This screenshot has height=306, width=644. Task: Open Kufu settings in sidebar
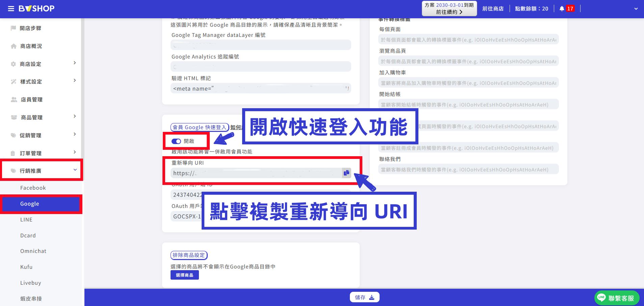tap(26, 267)
